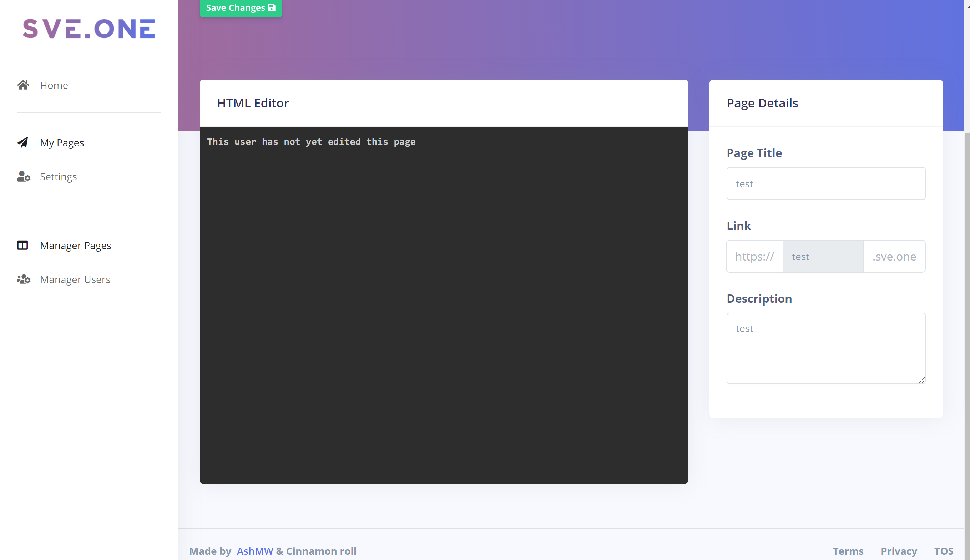
Task: Click the Home house icon
Action: click(x=23, y=85)
